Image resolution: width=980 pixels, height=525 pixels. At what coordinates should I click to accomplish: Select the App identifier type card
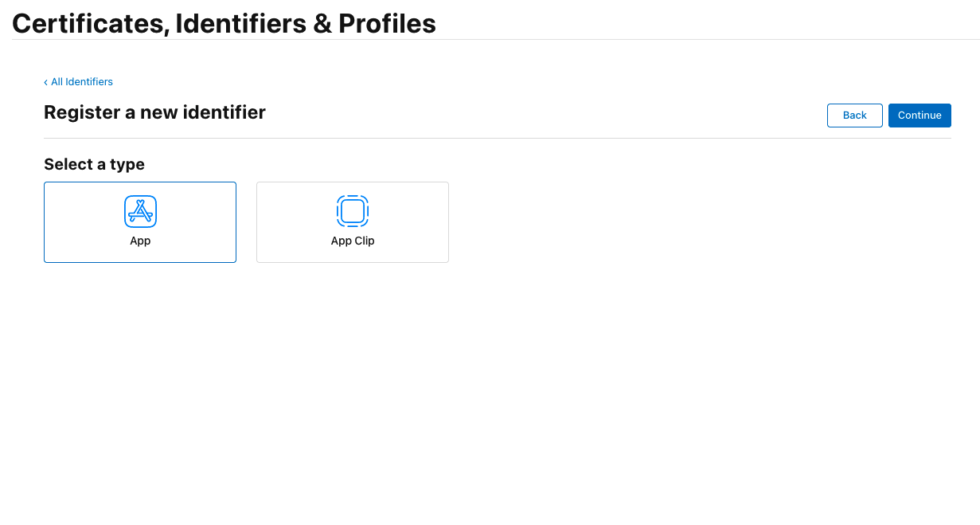(x=140, y=221)
